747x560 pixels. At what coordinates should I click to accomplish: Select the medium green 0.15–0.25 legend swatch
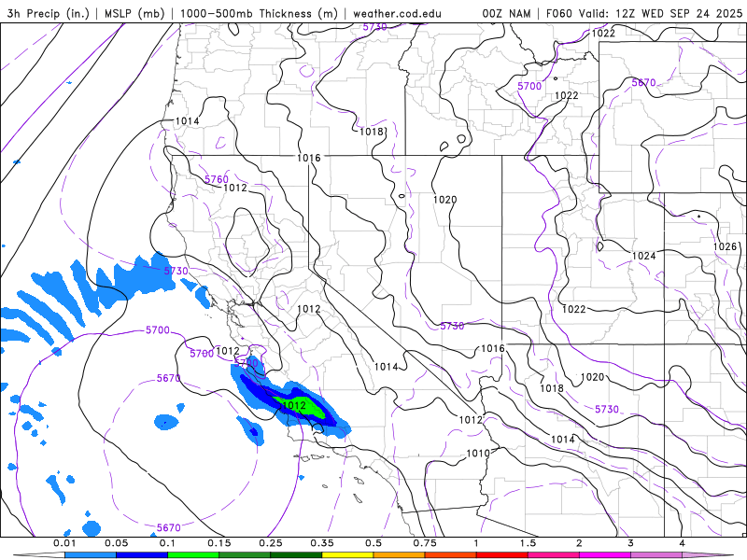(x=245, y=555)
